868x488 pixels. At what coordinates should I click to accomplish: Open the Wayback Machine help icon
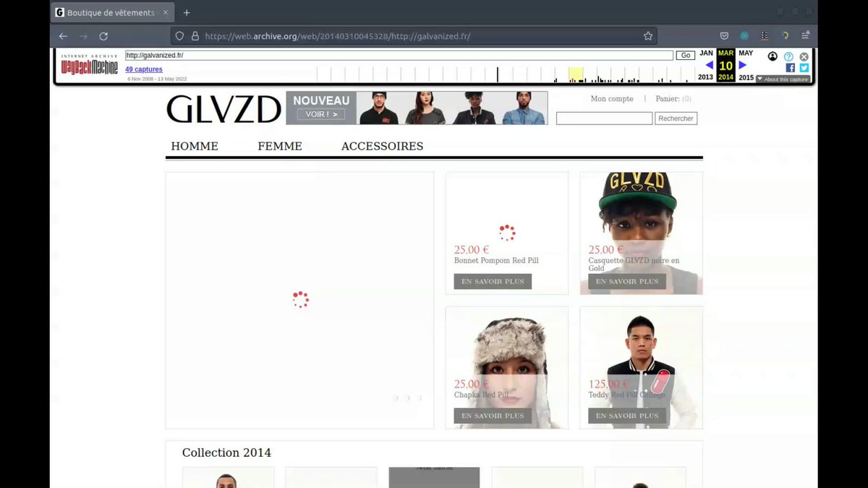tap(788, 56)
